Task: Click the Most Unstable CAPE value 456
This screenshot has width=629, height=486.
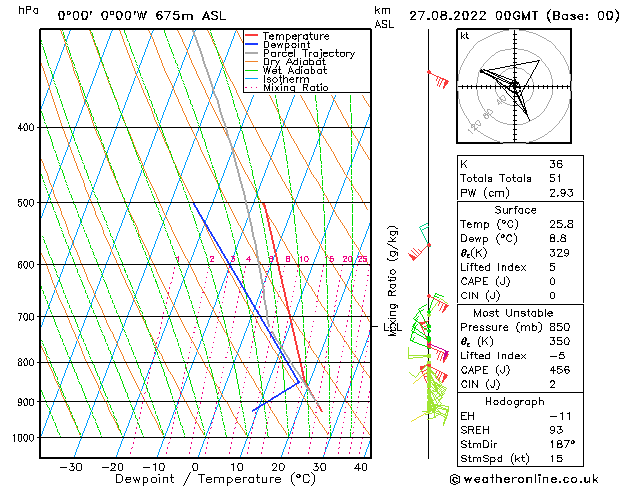Action: [560, 370]
